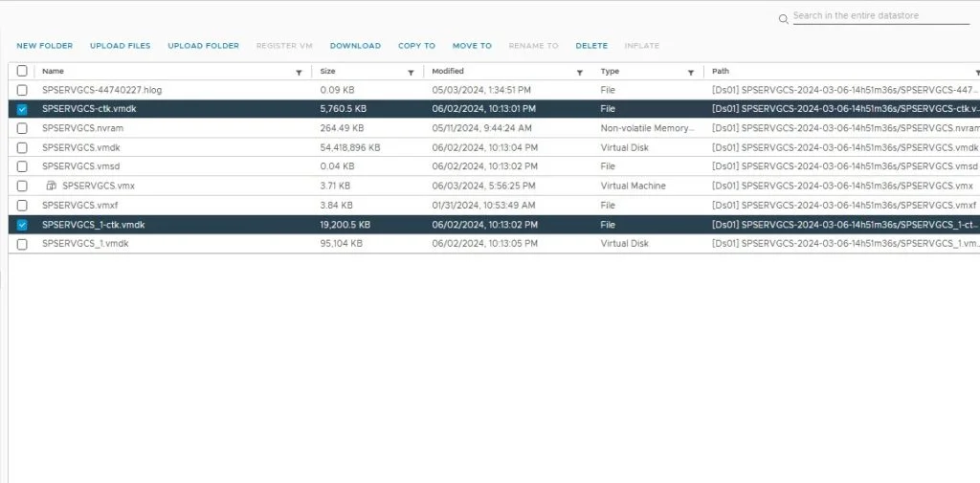The image size is (980, 483).
Task: Check the SPSERVGCS.nvram row checkbox
Action: 22,129
